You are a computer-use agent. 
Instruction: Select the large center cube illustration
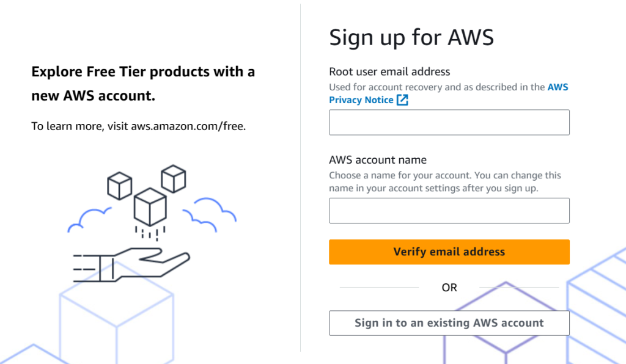(x=150, y=206)
